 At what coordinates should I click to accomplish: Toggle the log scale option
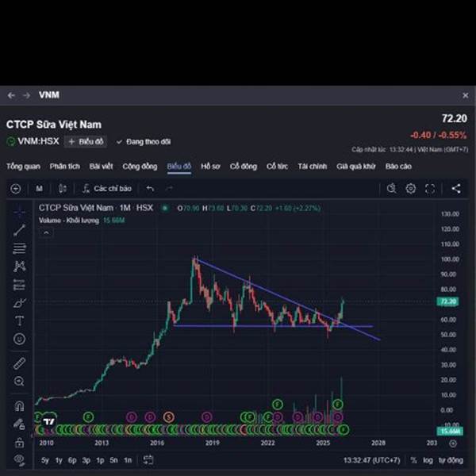tap(428, 460)
